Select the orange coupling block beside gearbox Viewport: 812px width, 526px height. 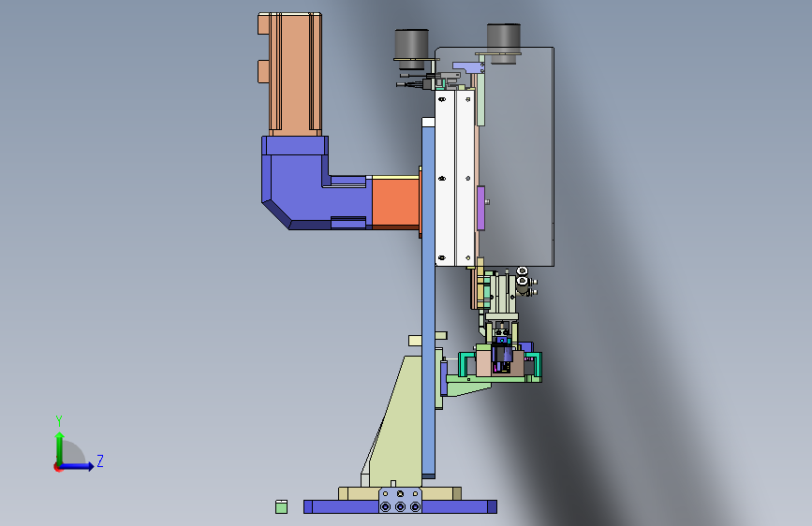pos(395,202)
